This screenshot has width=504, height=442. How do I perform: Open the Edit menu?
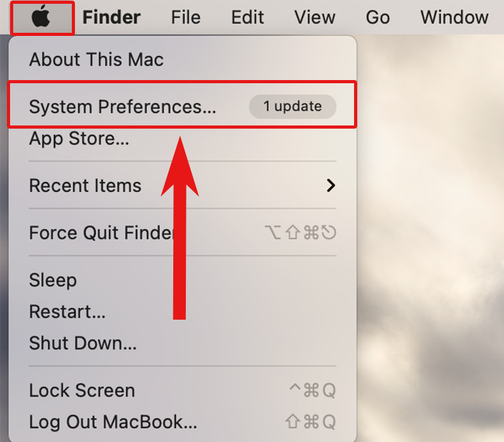pyautogui.click(x=248, y=17)
